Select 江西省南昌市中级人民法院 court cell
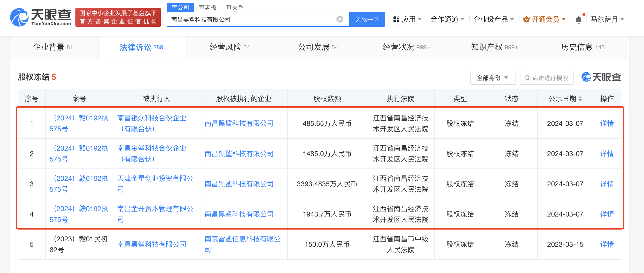The height and width of the screenshot is (273, 644). pyautogui.click(x=400, y=244)
